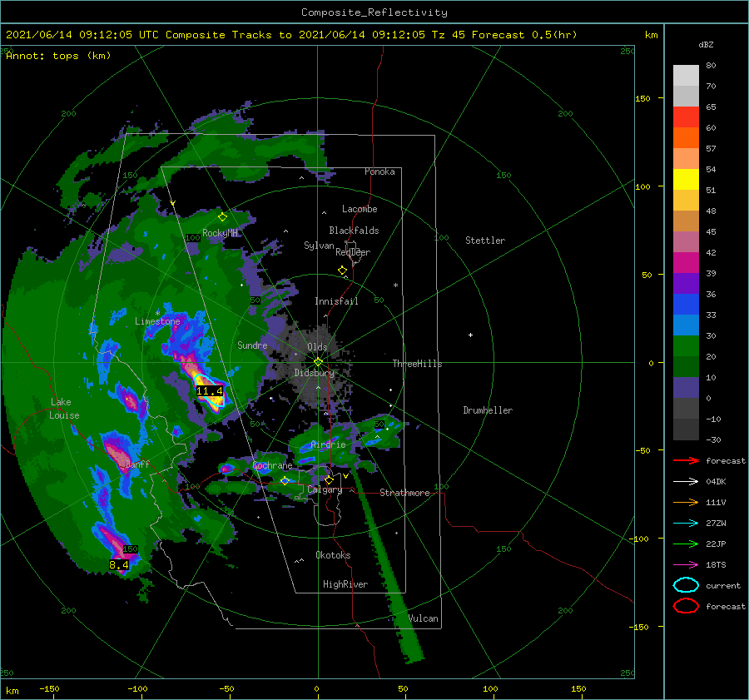Choose the magenta 18TS arrow in legend
749x700 pixels.
coord(686,565)
